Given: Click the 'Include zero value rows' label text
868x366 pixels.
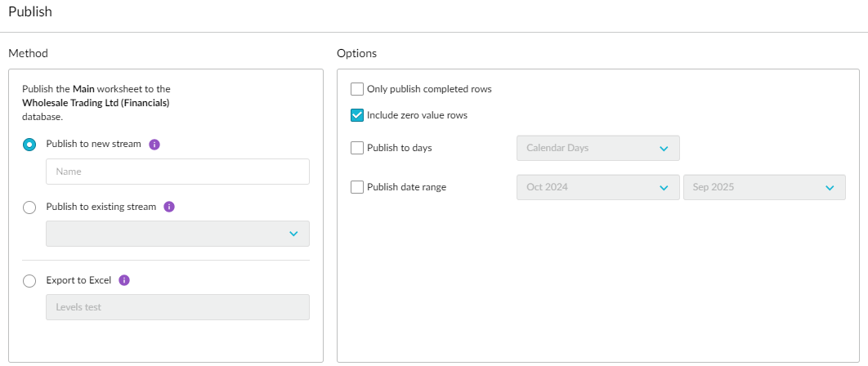Looking at the screenshot, I should click(417, 115).
